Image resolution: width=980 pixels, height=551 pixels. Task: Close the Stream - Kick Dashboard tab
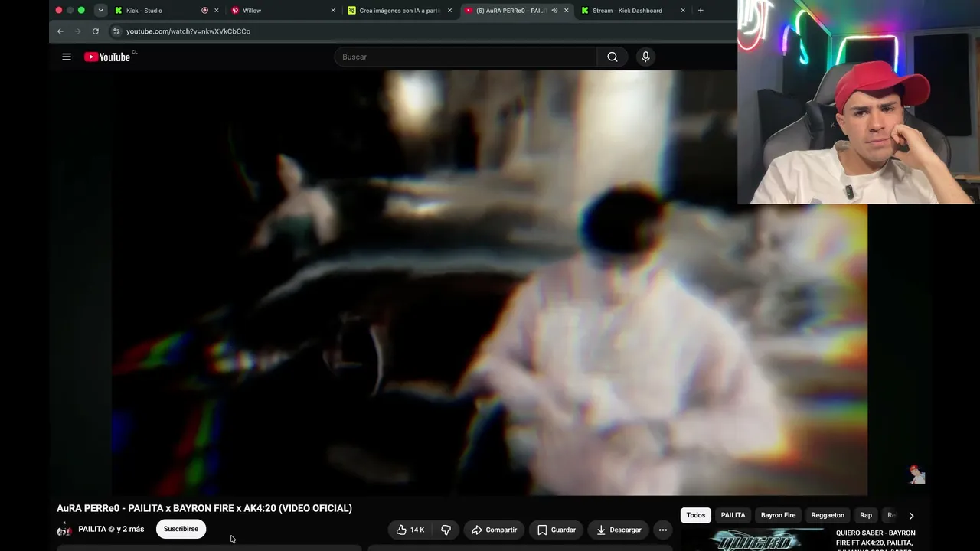(x=682, y=11)
